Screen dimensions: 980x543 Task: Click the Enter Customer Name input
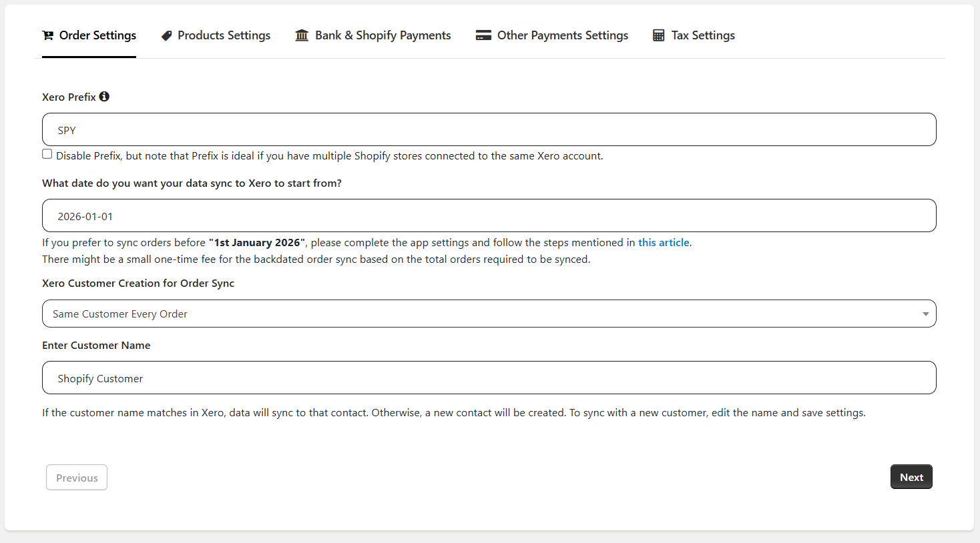[x=489, y=378]
